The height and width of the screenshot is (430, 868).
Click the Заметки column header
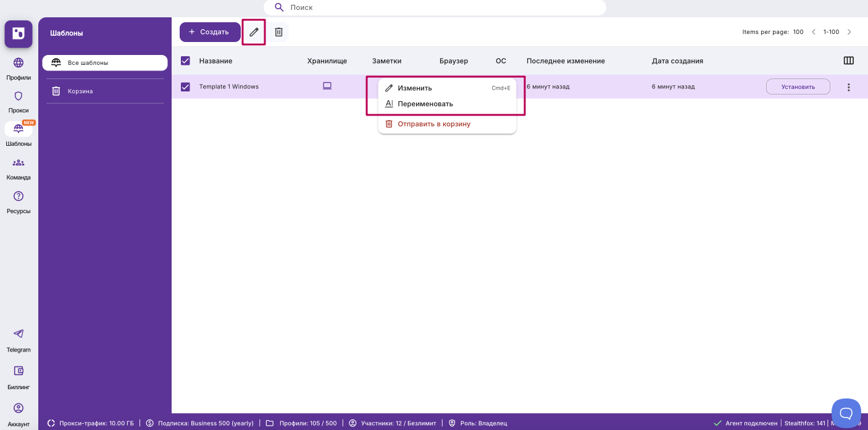pyautogui.click(x=386, y=61)
